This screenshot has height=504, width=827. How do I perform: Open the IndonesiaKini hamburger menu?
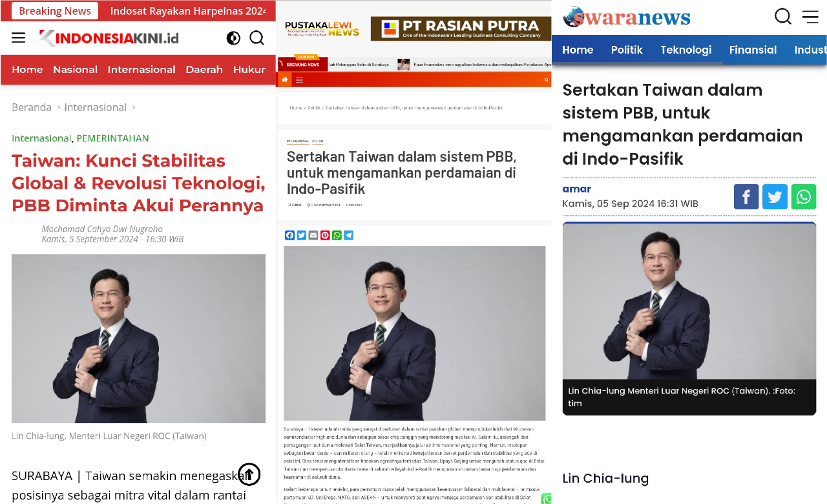point(19,37)
